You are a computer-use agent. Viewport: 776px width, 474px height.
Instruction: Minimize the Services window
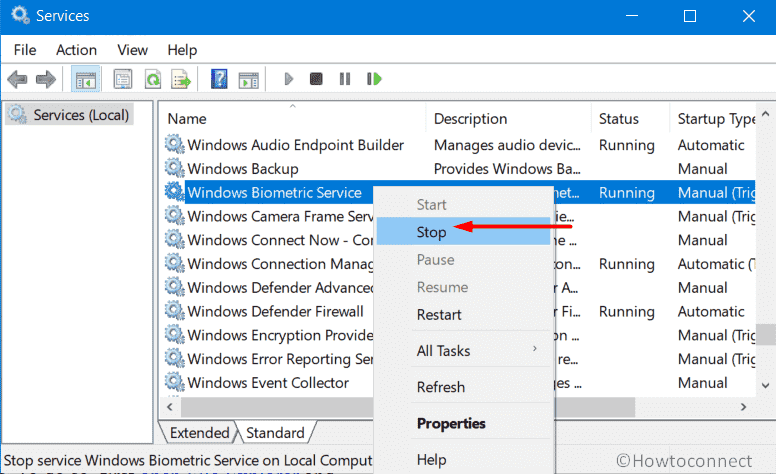tap(631, 16)
